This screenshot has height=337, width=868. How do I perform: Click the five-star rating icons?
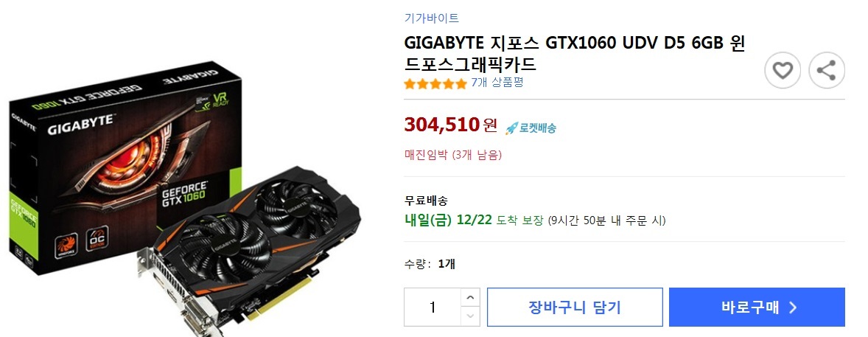point(435,83)
